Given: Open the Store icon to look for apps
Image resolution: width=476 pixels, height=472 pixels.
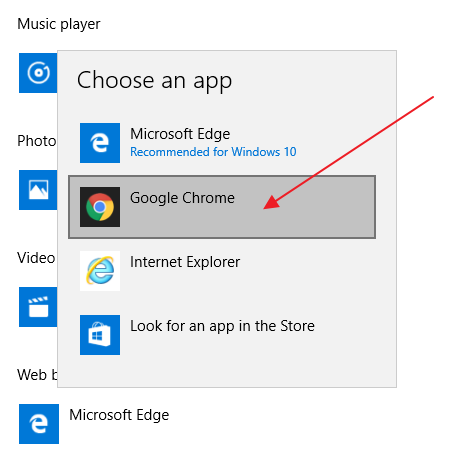Looking at the screenshot, I should pos(100,335).
